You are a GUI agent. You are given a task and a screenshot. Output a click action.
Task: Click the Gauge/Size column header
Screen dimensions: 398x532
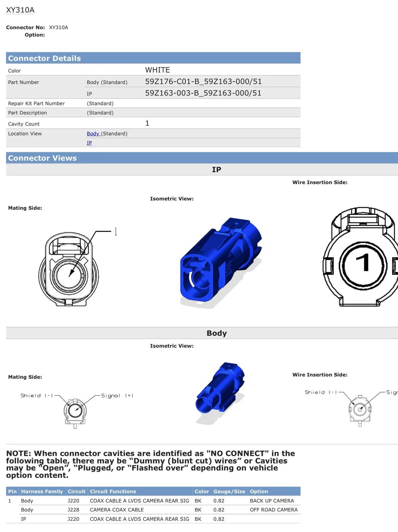coord(229,491)
